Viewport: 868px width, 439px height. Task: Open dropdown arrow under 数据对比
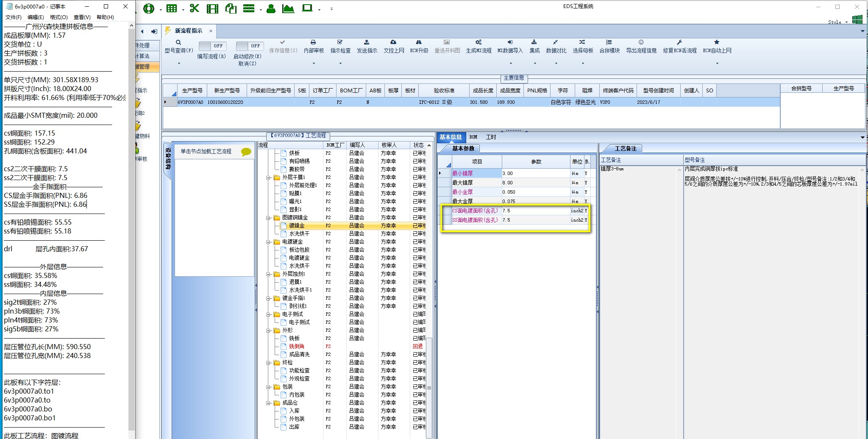click(556, 64)
